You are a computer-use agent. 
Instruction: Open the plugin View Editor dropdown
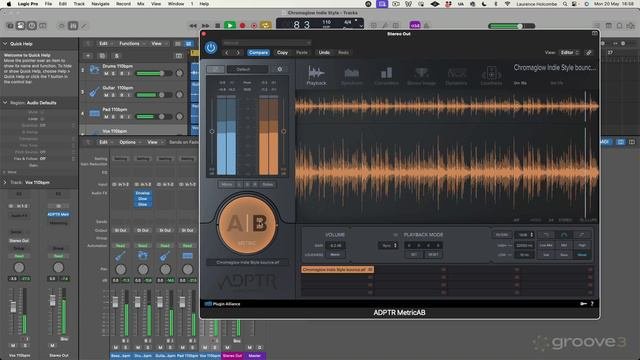point(569,53)
